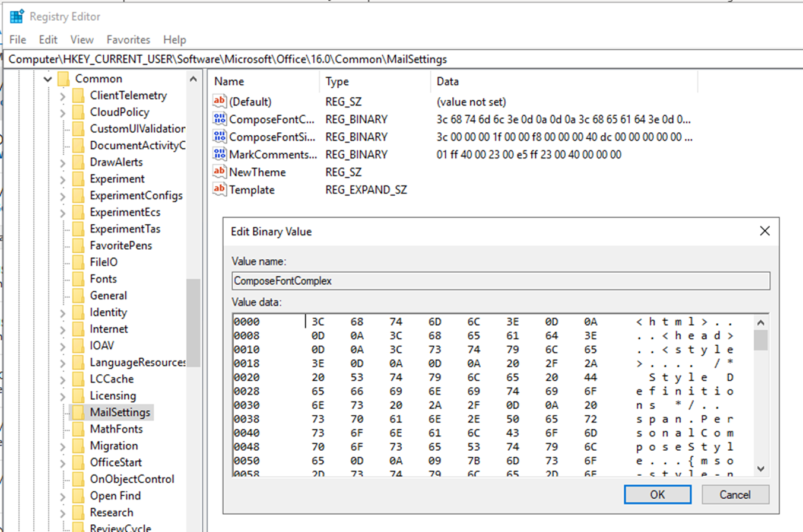This screenshot has height=532, width=803.
Task: Click the registry path address bar
Action: 404,59
